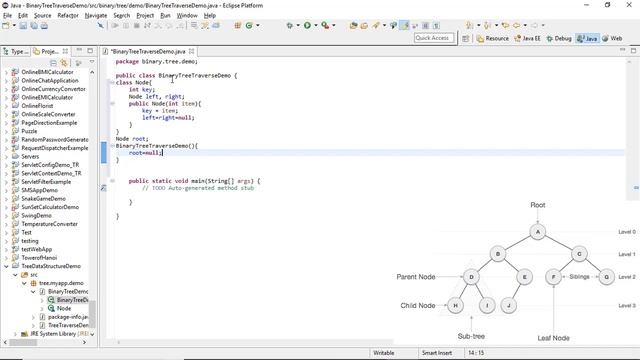This screenshot has width=640, height=360.
Task: Click inside the Quick Access field
Action: [433, 38]
